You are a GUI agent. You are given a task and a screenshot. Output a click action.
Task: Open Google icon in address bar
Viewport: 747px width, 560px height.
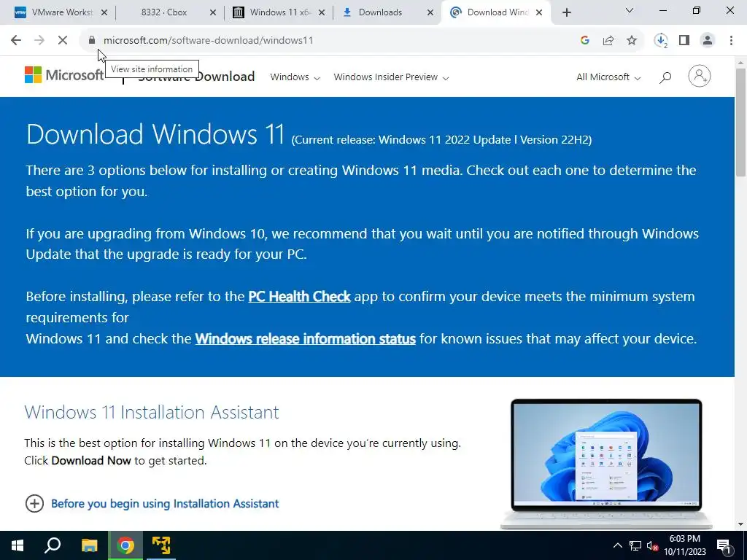click(585, 41)
